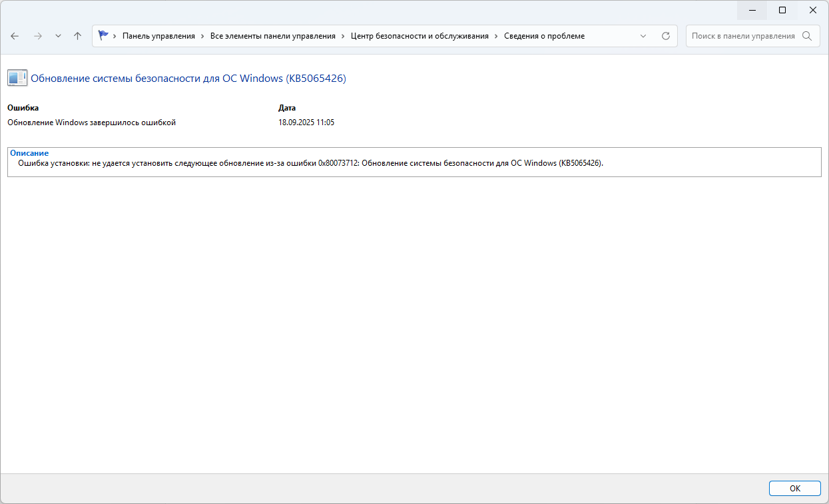
Task: Go to Центр безопасности и обслуживания breadcrumb
Action: 419,36
